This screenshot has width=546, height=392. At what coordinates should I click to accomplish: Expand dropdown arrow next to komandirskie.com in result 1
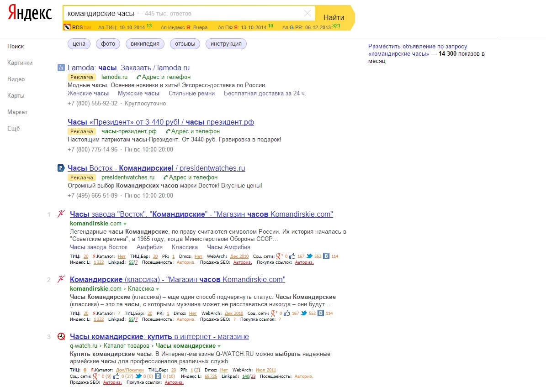(x=125, y=224)
